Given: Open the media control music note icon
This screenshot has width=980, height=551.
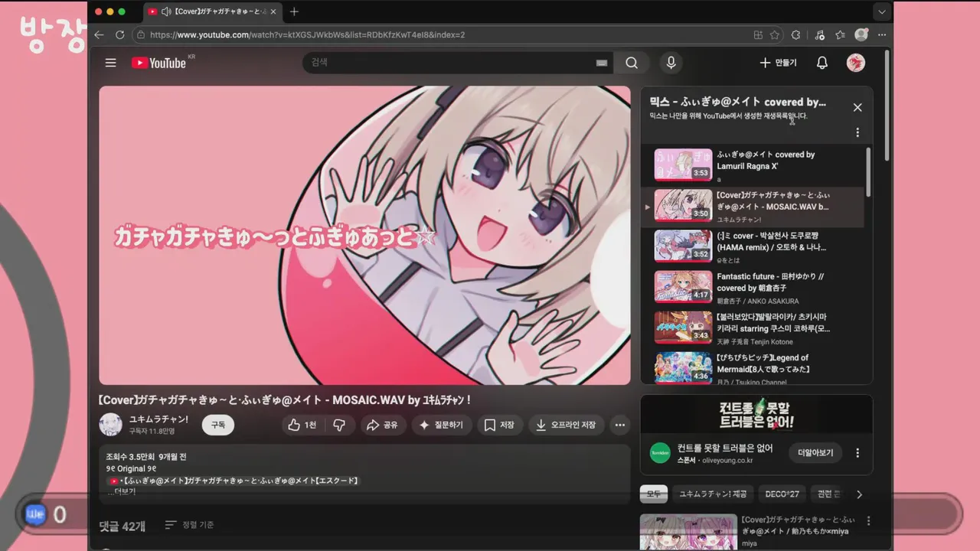Looking at the screenshot, I should [x=819, y=34].
